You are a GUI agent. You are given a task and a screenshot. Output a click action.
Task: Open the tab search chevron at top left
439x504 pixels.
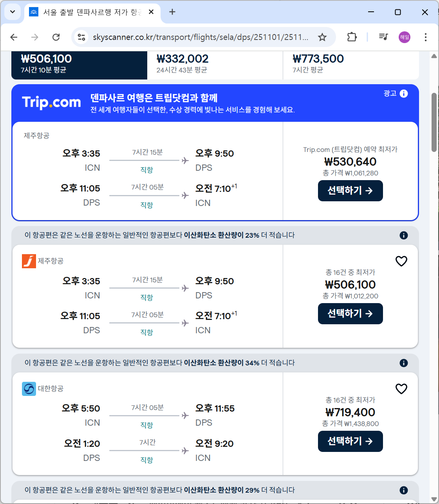point(12,12)
